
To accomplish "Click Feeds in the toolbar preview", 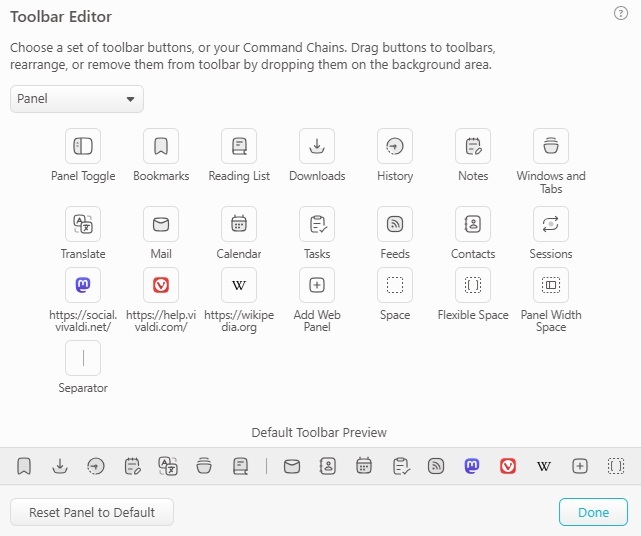I will (x=436, y=466).
